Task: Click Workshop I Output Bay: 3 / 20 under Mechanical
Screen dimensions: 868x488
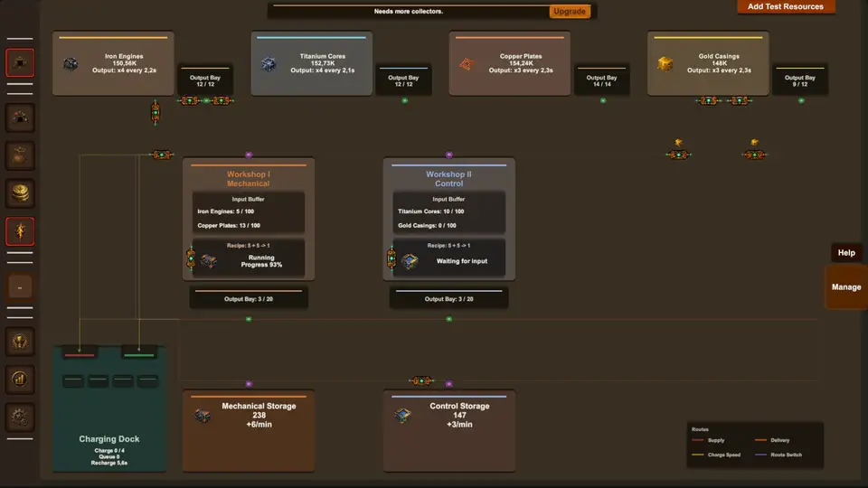Action: 249,297
